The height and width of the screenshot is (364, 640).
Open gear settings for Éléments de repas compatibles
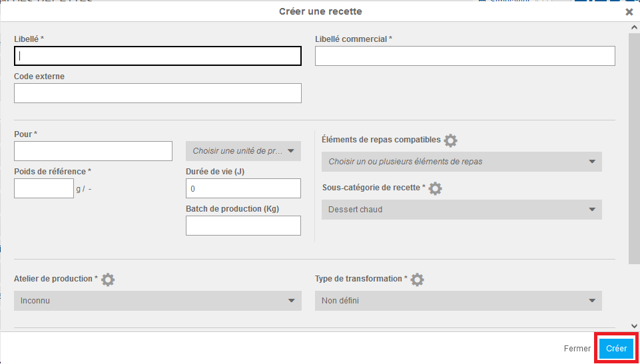click(451, 140)
